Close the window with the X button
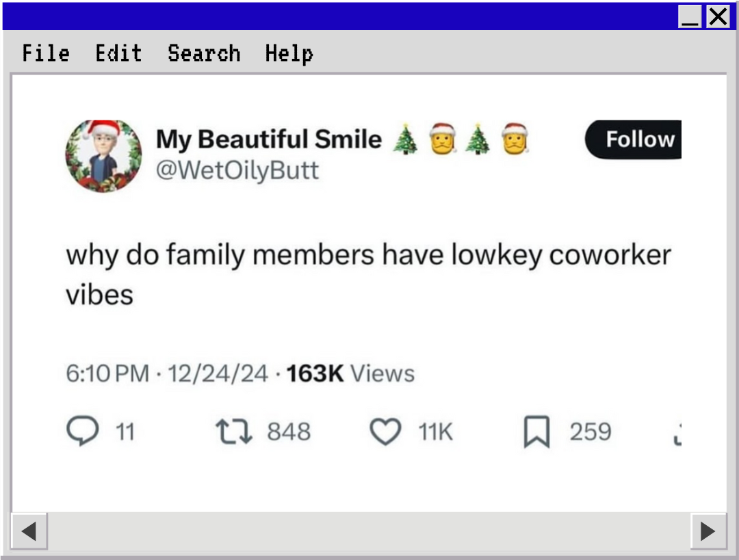Image resolution: width=739 pixels, height=560 pixels. click(x=718, y=16)
